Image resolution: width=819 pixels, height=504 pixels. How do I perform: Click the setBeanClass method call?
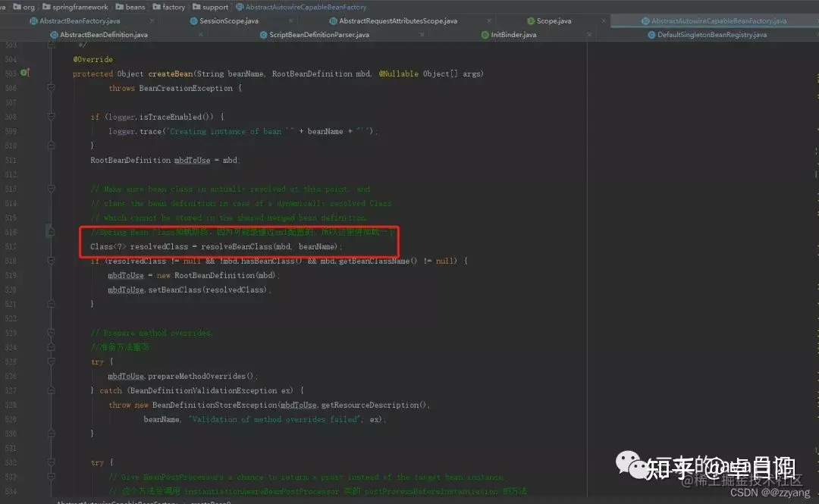click(x=174, y=290)
